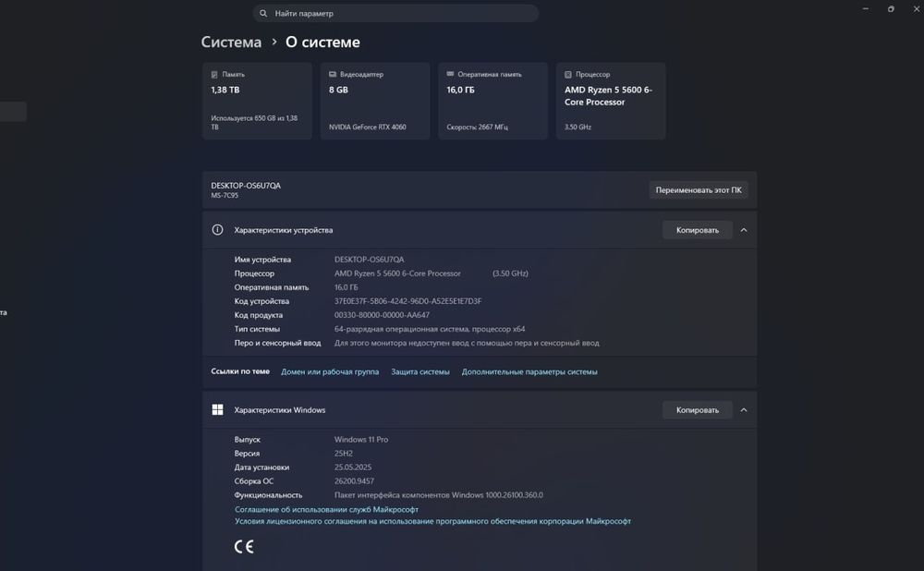
Task: Open the 'Защита системы' link
Action: click(x=420, y=371)
